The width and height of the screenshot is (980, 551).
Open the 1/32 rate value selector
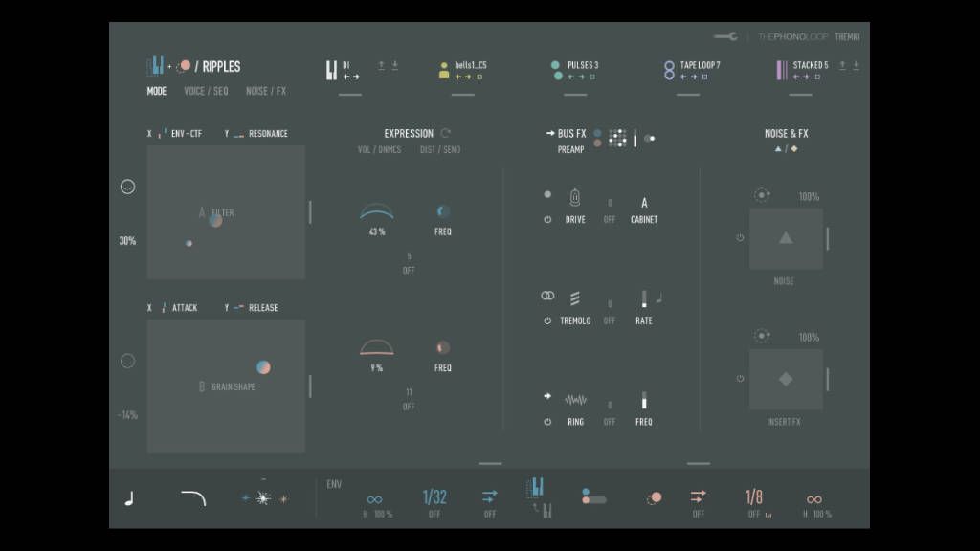[x=434, y=497]
